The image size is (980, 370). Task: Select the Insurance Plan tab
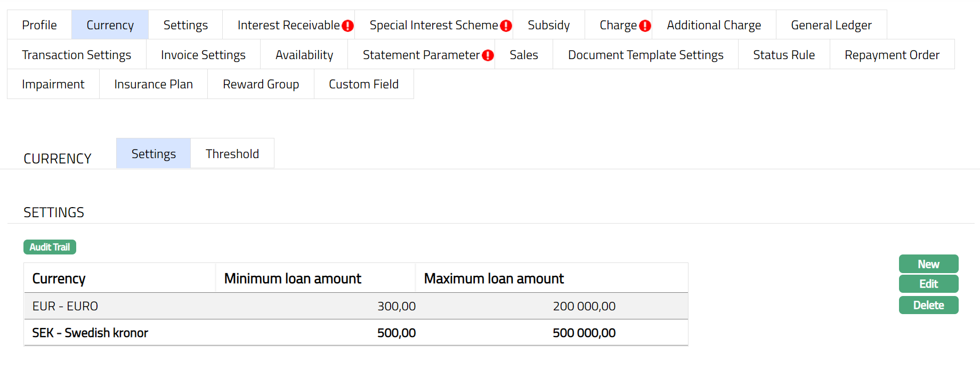click(153, 84)
